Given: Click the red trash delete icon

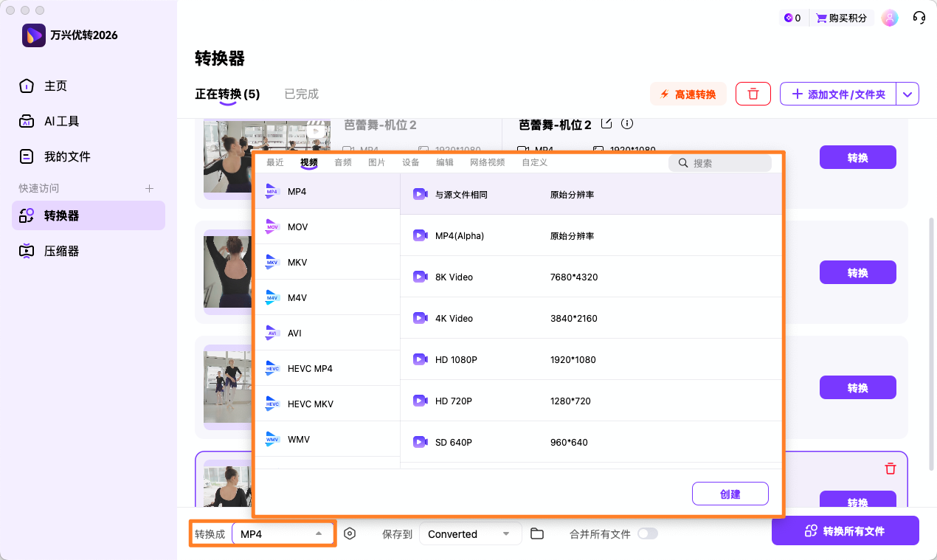Looking at the screenshot, I should pos(753,94).
